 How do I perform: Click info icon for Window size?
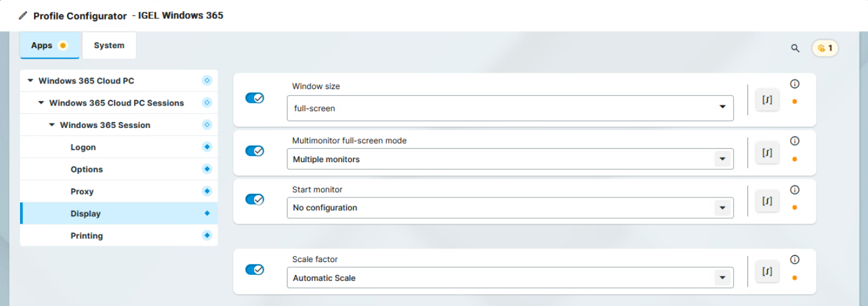(x=794, y=84)
